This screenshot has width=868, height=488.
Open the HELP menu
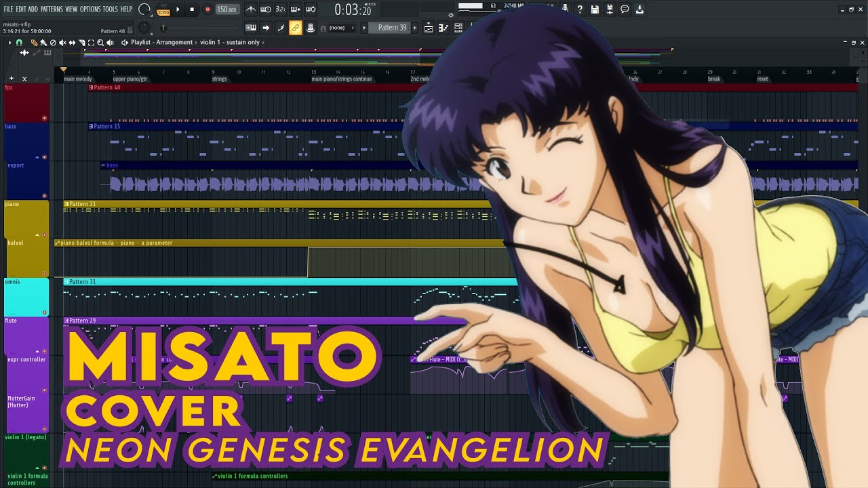pos(126,9)
